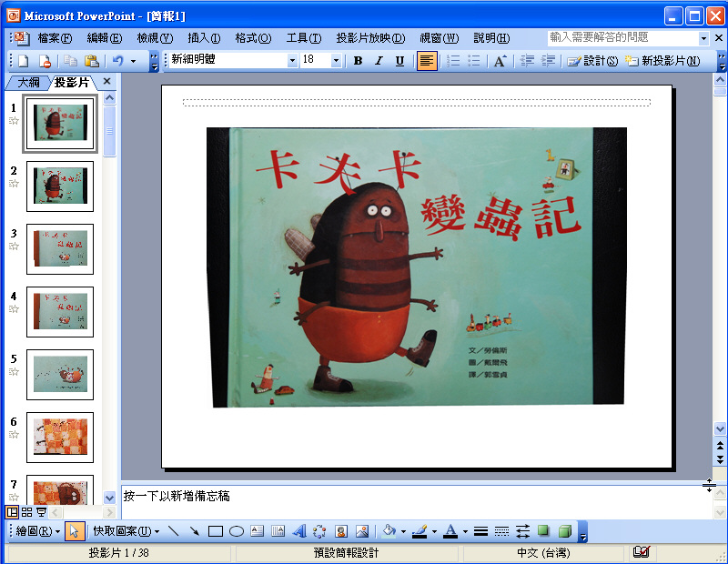This screenshot has width=728, height=564.
Task: Increase font size with enlarged A icon
Action: click(x=500, y=61)
